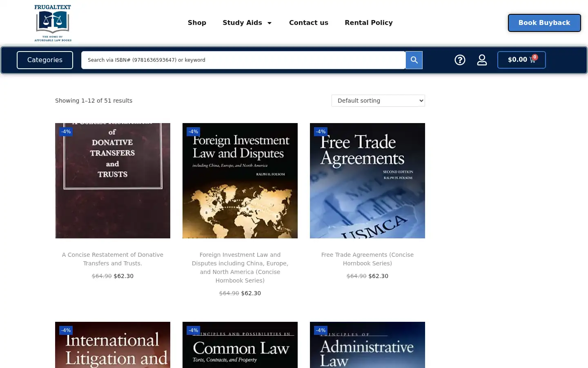Click title A Concise Restatement of Donative Transfers
Screen dimensions: 588x368
[x=113, y=259]
